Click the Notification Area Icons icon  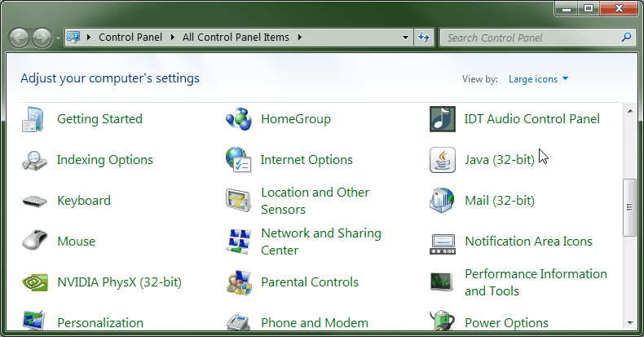pos(443,244)
